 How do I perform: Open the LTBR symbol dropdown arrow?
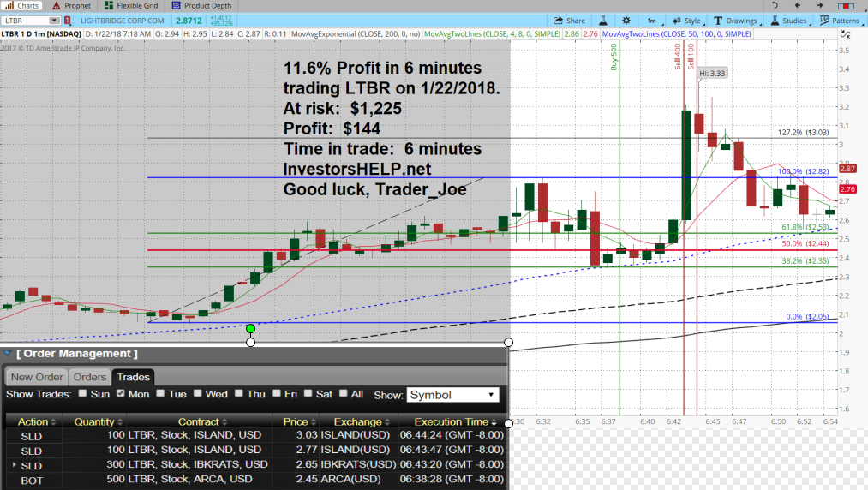pyautogui.click(x=54, y=21)
